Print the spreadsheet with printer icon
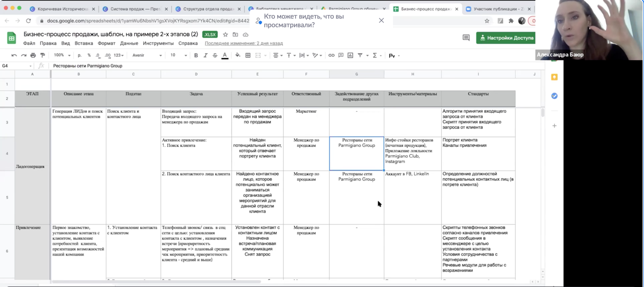This screenshot has height=287, width=644. (x=33, y=56)
